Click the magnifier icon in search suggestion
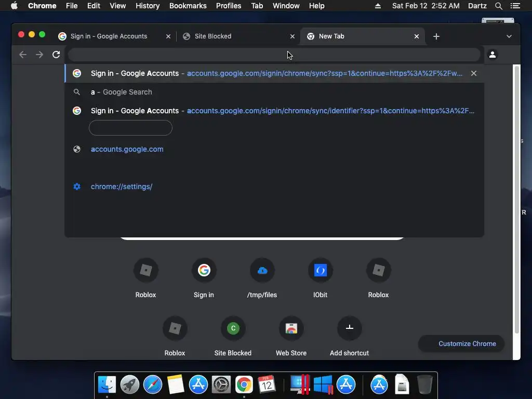This screenshot has height=399, width=532. pyautogui.click(x=77, y=92)
